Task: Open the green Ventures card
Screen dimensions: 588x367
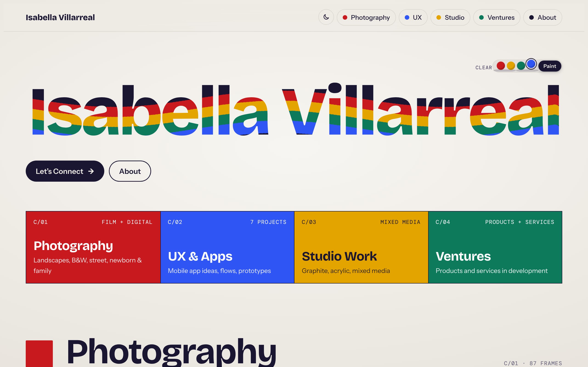Action: [495, 247]
